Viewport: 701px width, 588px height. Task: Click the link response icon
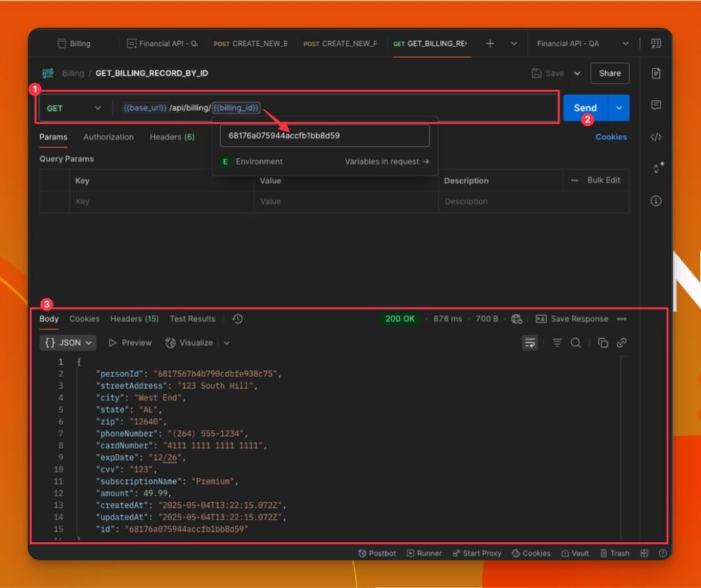(x=622, y=343)
